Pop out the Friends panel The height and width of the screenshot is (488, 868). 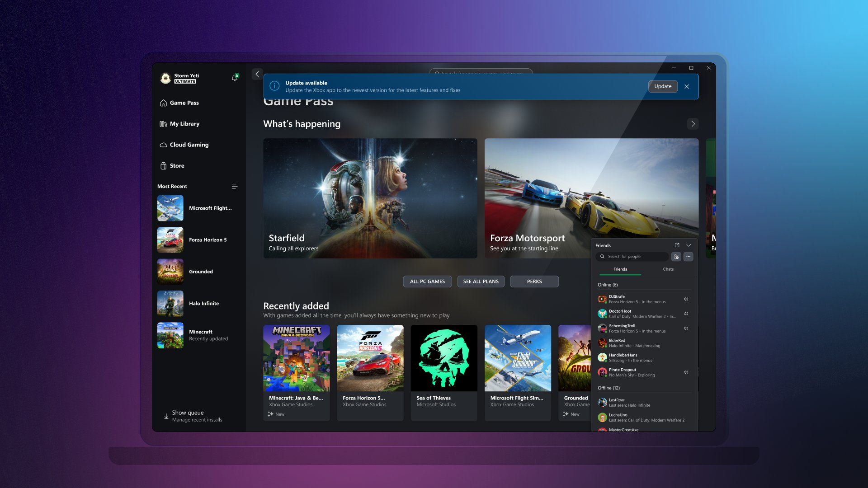[x=677, y=245]
